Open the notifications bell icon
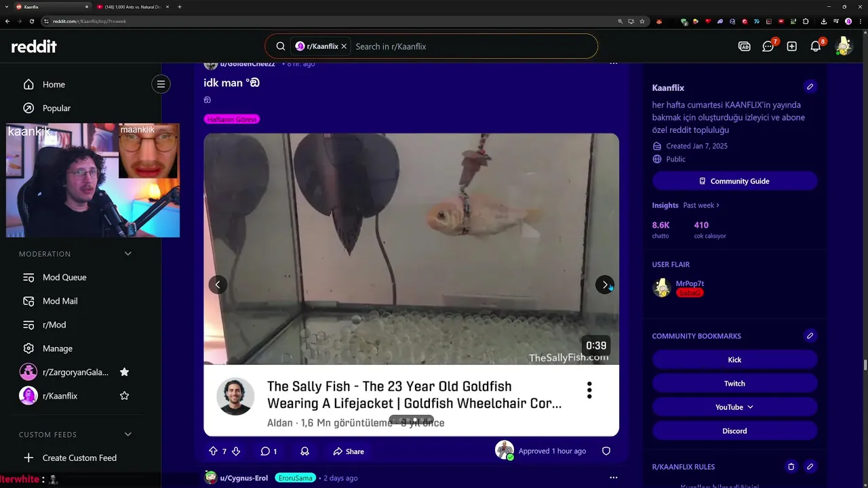The height and width of the screenshot is (488, 868). [x=816, y=46]
